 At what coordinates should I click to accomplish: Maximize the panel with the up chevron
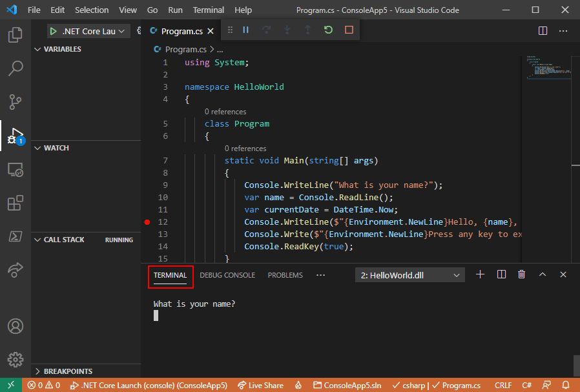[x=543, y=274]
